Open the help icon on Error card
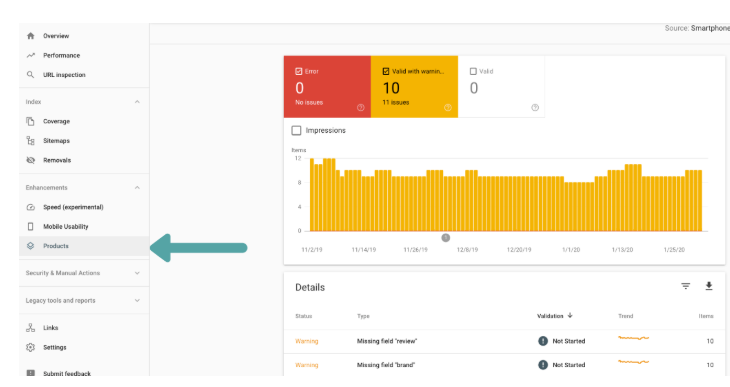The image size is (730, 387). pos(360,108)
